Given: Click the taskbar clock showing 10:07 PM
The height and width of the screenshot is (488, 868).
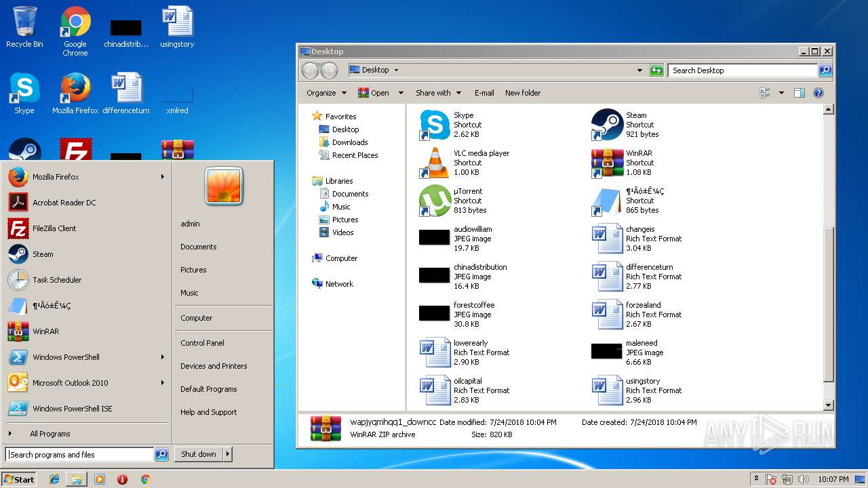Looking at the screenshot, I should 833,479.
